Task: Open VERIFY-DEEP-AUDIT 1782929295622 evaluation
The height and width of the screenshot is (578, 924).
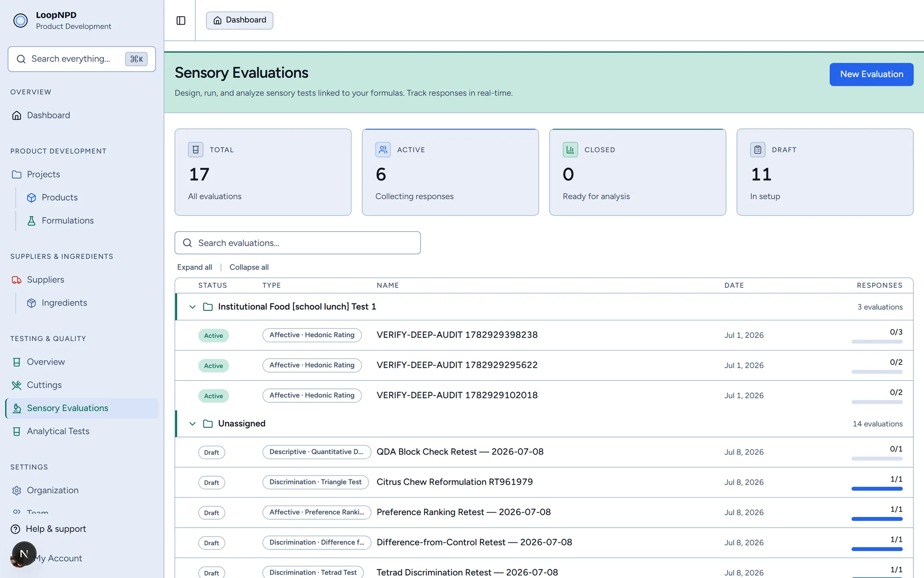Action: point(457,365)
